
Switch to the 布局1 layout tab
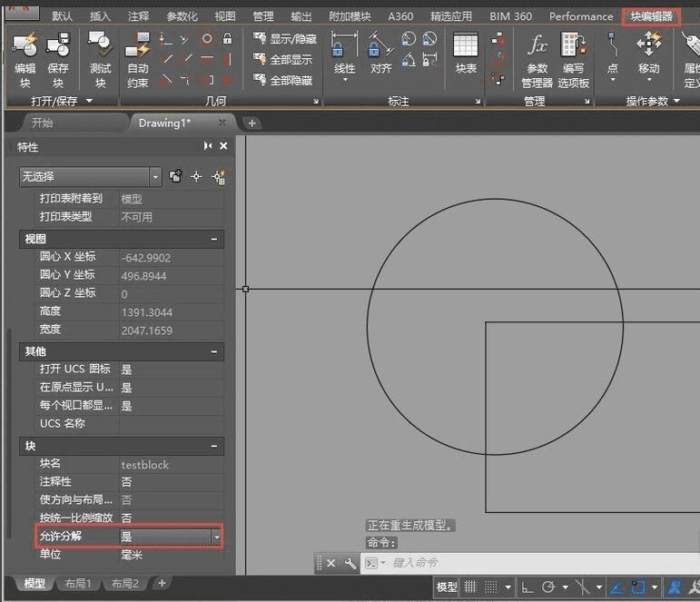(79, 584)
